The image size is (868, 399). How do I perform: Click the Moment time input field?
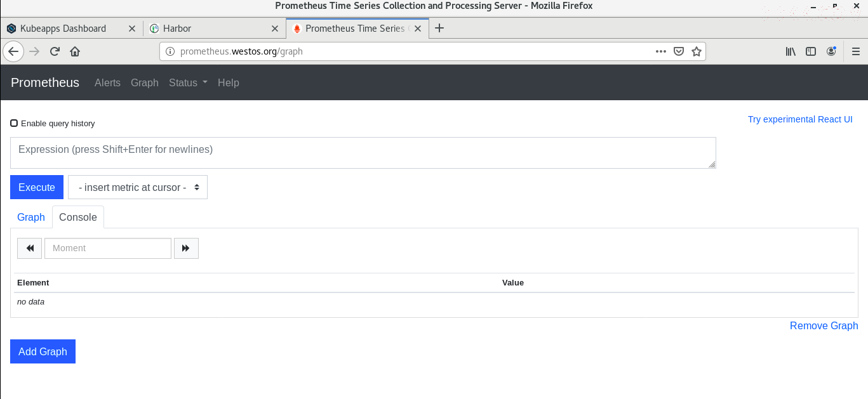coord(108,248)
